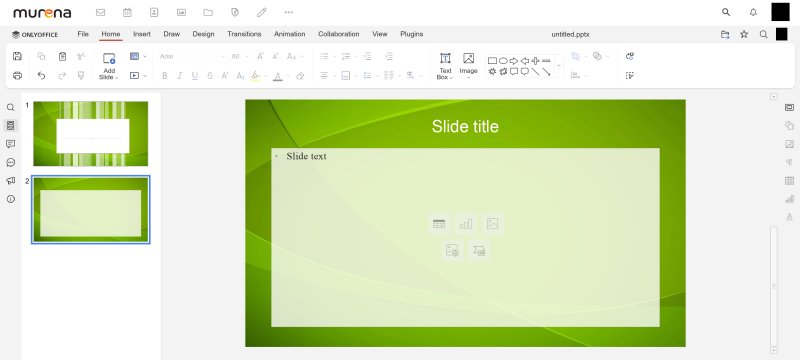Click the Select all icon in ribbon

tap(630, 75)
